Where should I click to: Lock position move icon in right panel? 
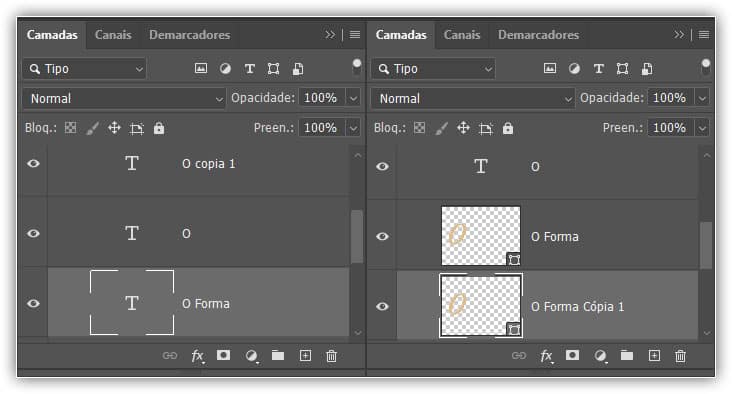click(x=464, y=128)
